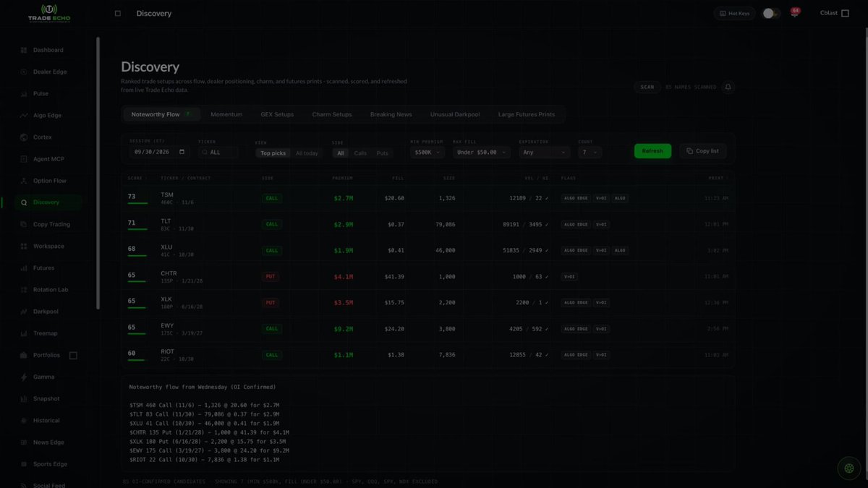
Task: Filter side to Calls only
Action: 360,153
